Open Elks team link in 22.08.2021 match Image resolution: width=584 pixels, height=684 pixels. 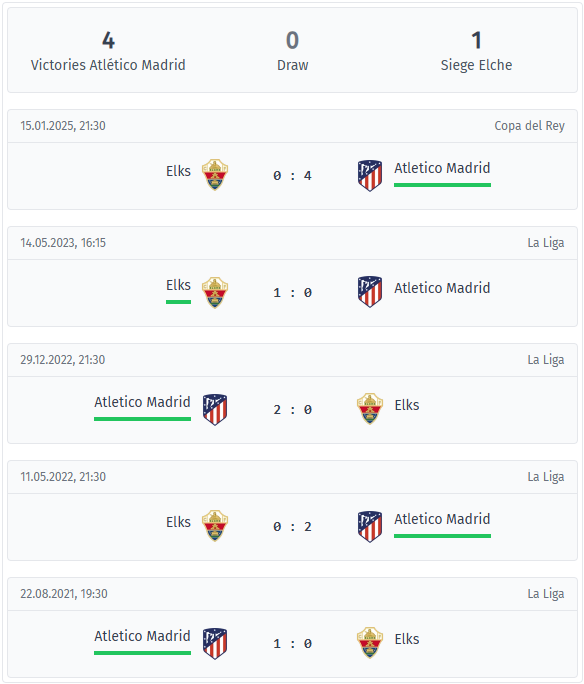(x=407, y=639)
